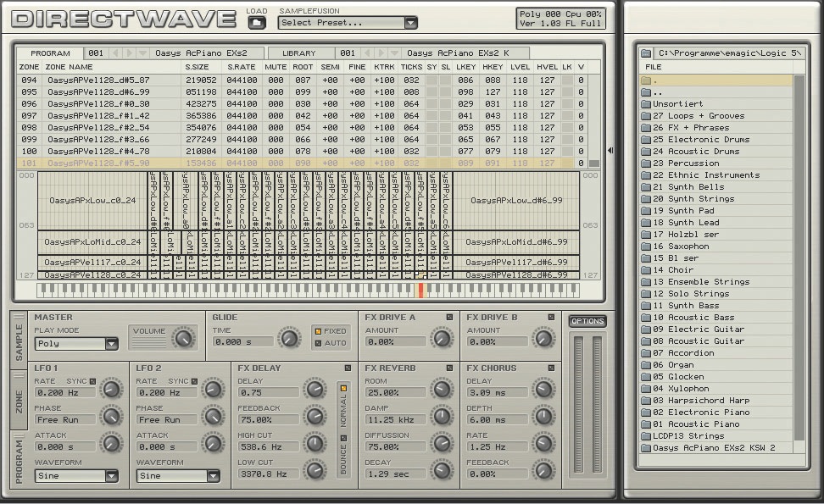The image size is (824, 504).
Task: Go to the previous program arrow
Action: 115,53
